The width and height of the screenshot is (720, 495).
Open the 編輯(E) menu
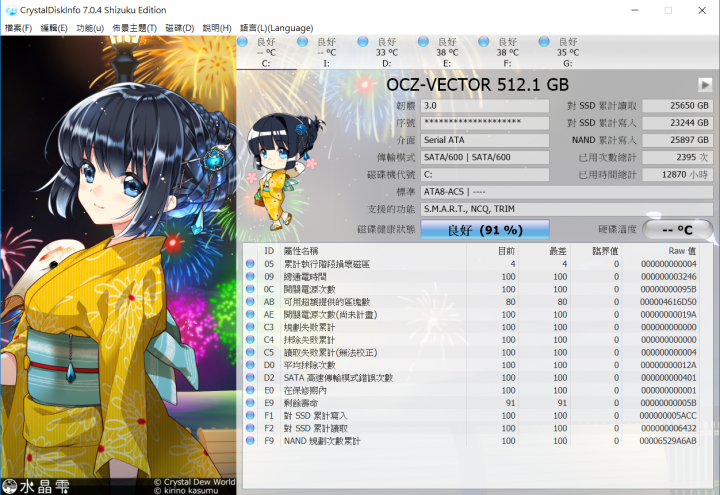[x=54, y=28]
